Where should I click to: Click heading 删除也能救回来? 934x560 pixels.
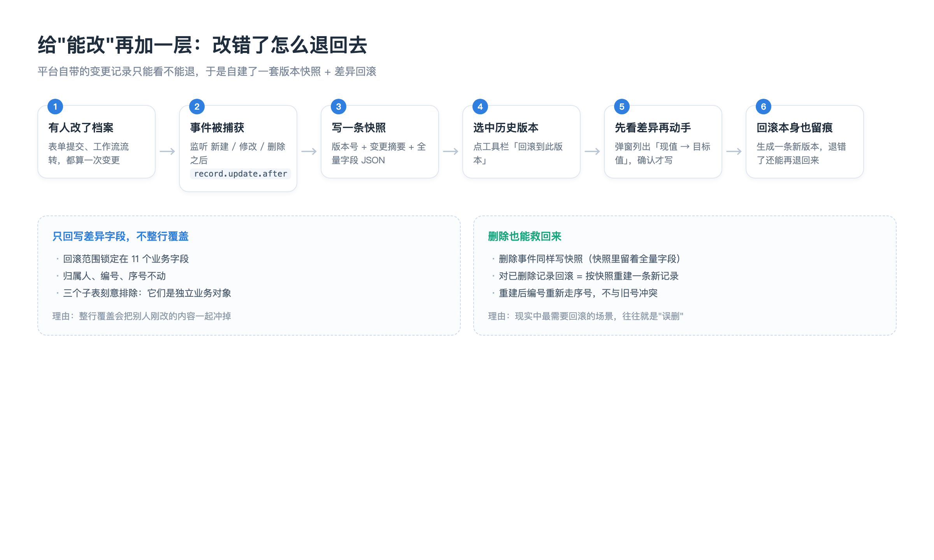pos(525,236)
